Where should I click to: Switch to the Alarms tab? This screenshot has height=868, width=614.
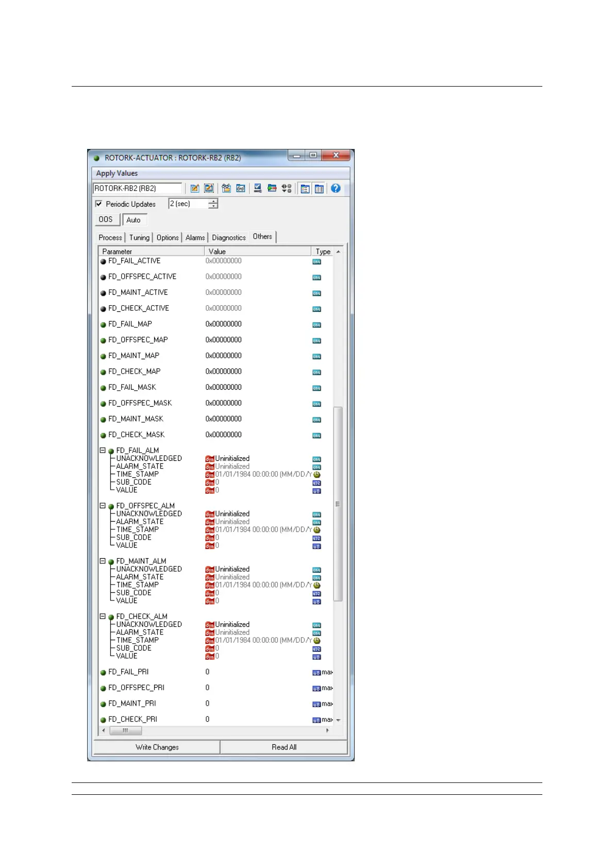tap(195, 238)
